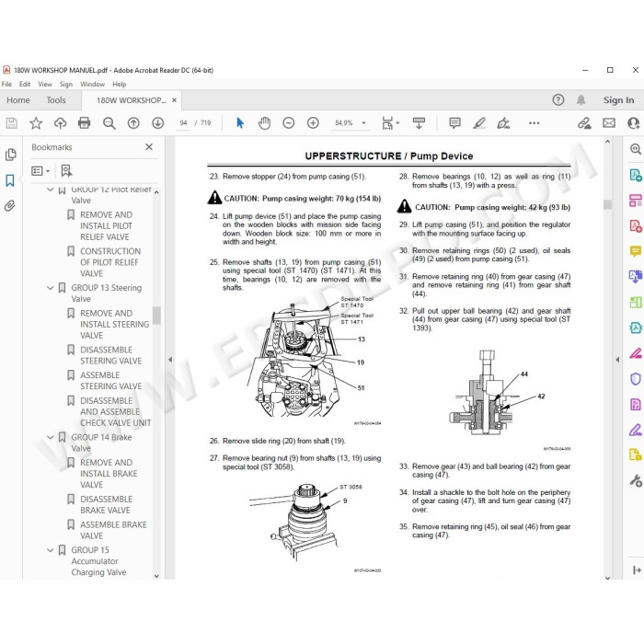Select the Highlight text pen
644x644 pixels.
pos(479,122)
